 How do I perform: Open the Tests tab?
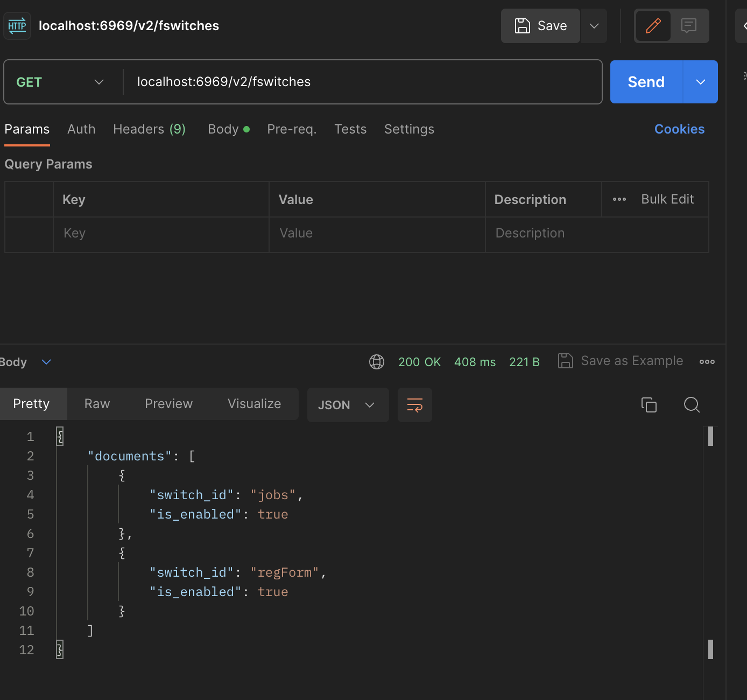point(350,129)
